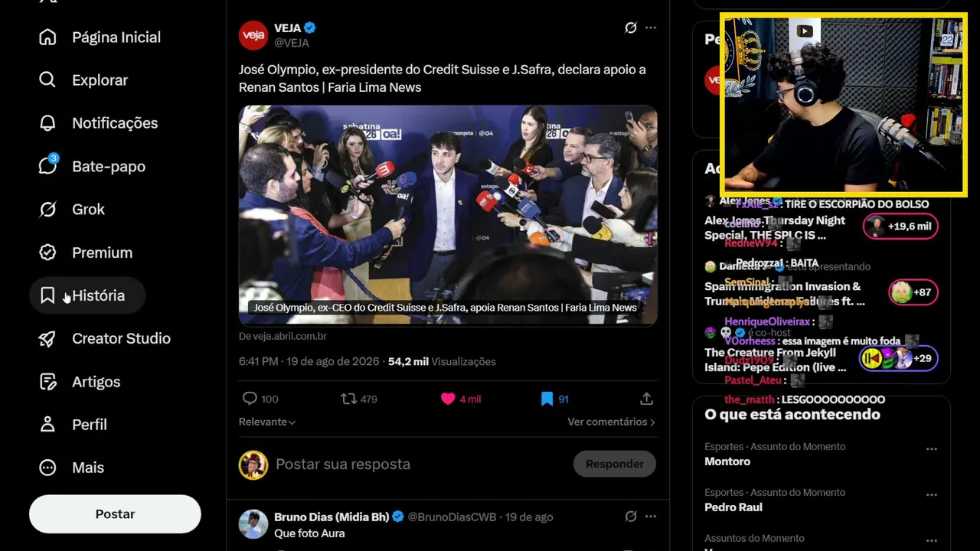This screenshot has width=980, height=551.
Task: Open more options on Bruno Dias reply
Action: click(x=651, y=517)
